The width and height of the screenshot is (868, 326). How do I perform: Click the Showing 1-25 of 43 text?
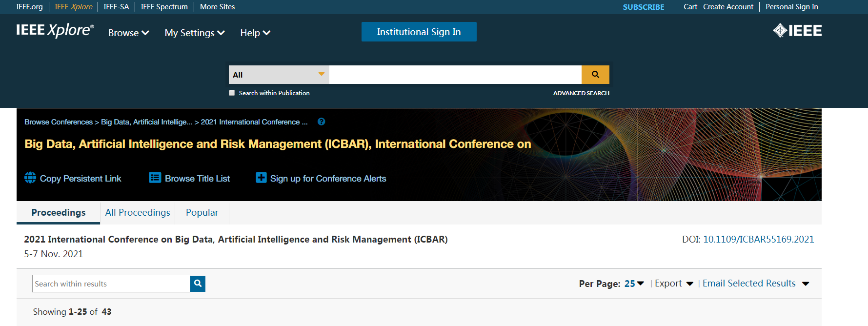tap(72, 311)
